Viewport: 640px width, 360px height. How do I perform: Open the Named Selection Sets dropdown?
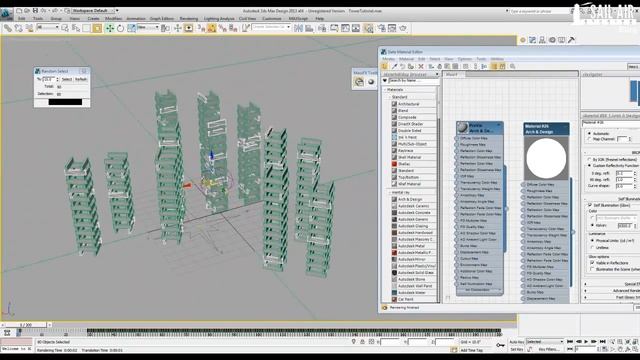(x=271, y=27)
